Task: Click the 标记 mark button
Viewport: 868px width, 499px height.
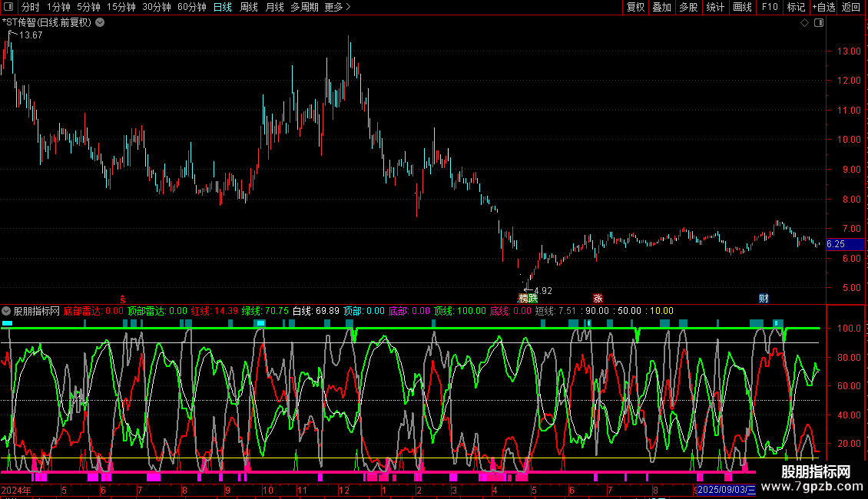Action: [796, 7]
